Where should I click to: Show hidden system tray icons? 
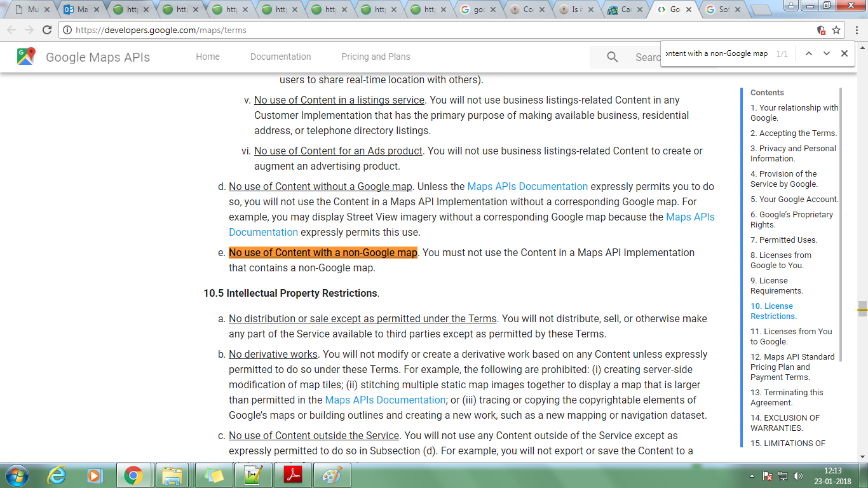753,476
